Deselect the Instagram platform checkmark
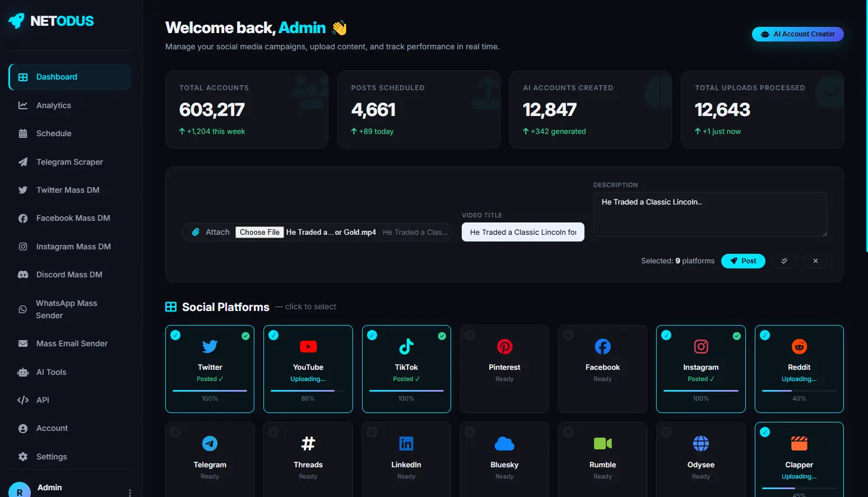The height and width of the screenshot is (497, 868). coord(666,335)
